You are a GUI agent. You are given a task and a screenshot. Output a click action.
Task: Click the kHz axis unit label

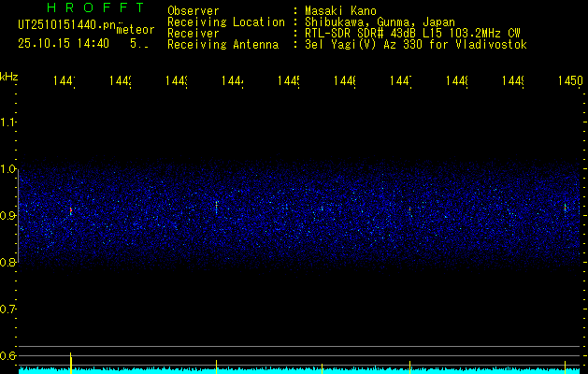click(x=9, y=76)
